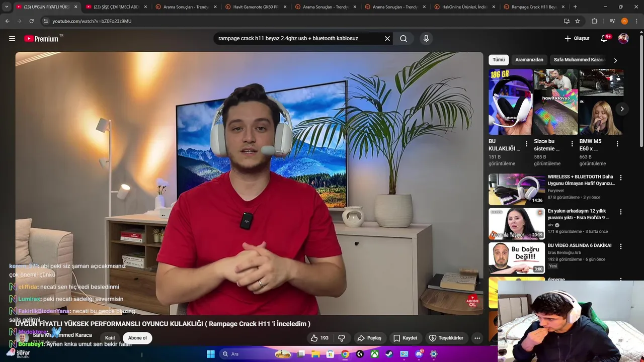Bookmark this page with star icon

tap(578, 21)
